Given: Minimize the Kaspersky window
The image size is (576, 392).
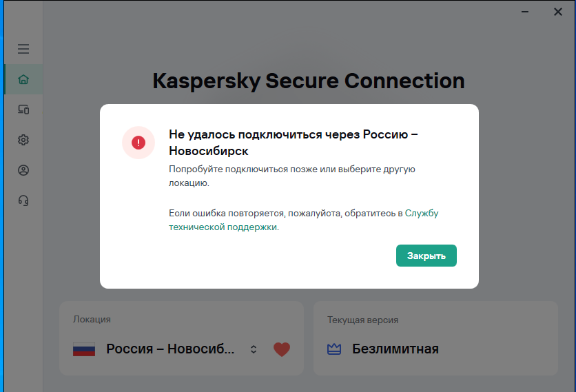Looking at the screenshot, I should (525, 12).
